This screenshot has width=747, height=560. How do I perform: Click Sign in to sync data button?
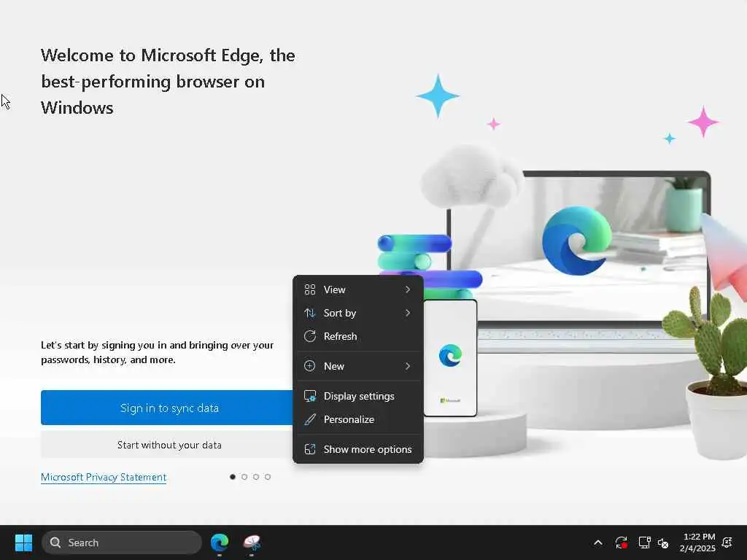pyautogui.click(x=167, y=408)
